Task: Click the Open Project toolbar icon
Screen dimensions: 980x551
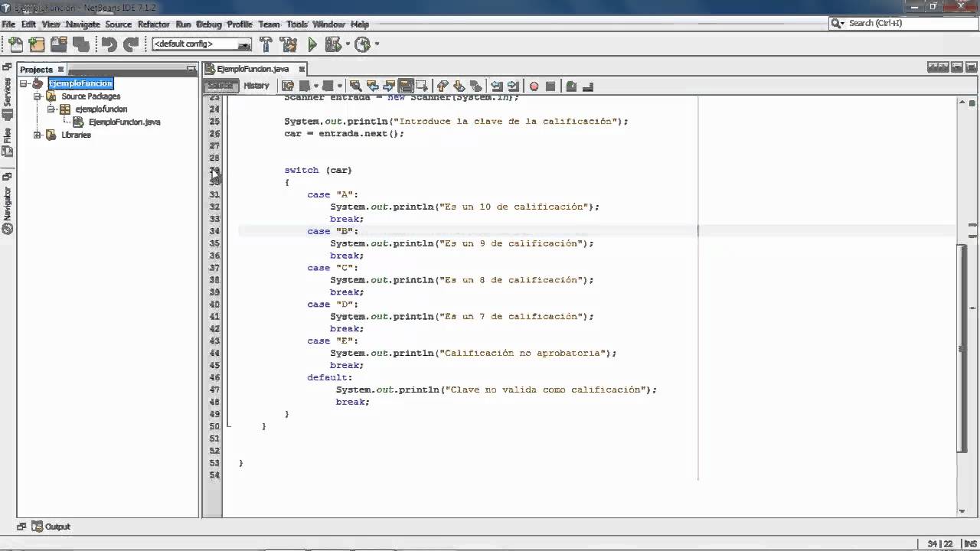Action: pos(59,44)
